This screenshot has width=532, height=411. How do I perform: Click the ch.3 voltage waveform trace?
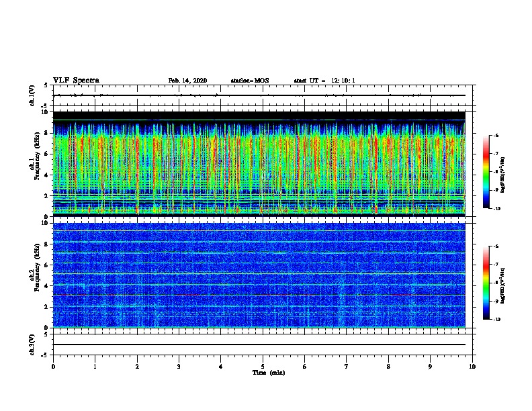(x=259, y=345)
